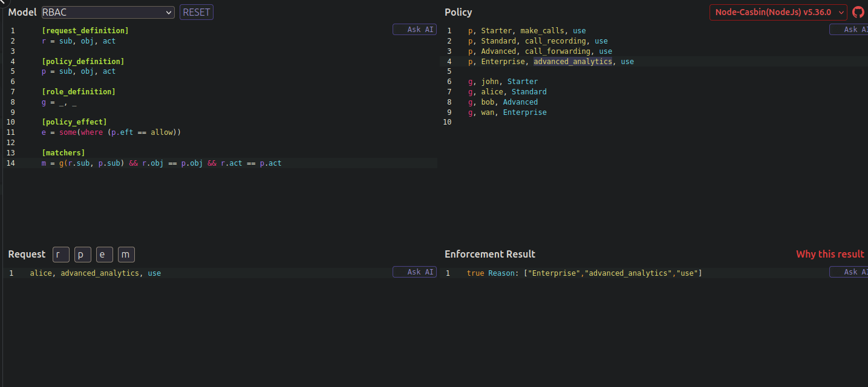Click Ask AI in the Model editor

click(414, 29)
